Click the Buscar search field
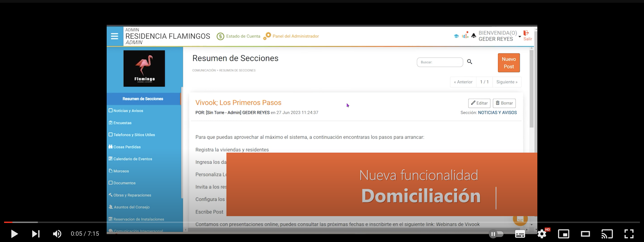The image size is (644, 242). click(x=440, y=62)
